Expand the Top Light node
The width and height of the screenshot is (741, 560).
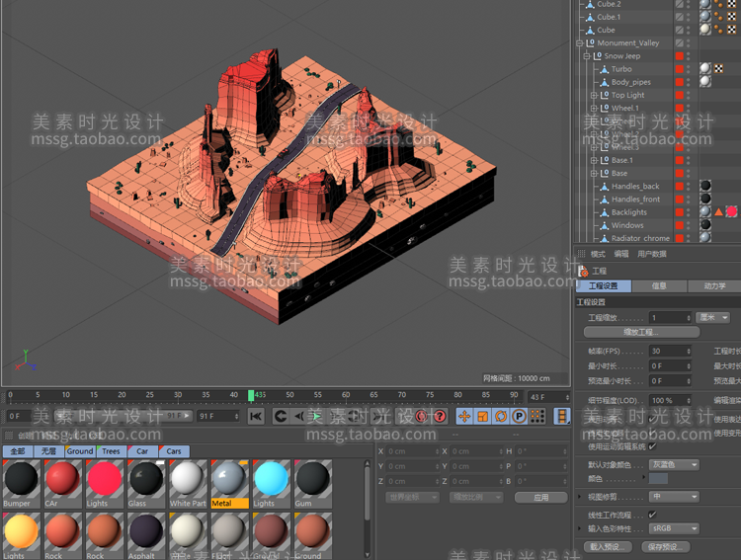594,95
